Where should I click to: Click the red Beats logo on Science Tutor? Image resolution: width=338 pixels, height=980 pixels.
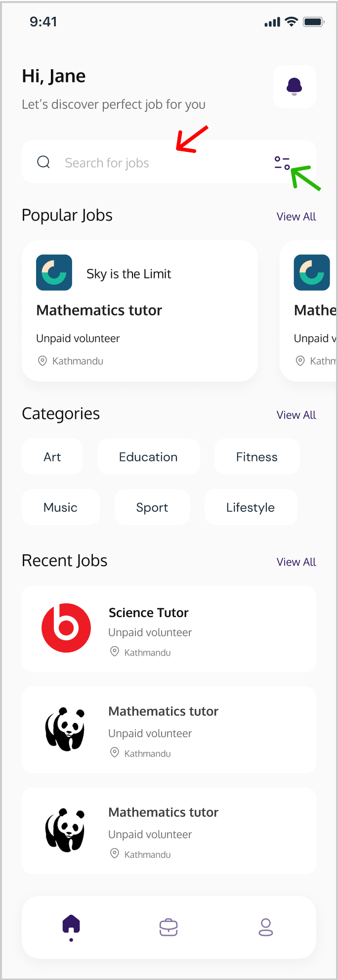[66, 628]
